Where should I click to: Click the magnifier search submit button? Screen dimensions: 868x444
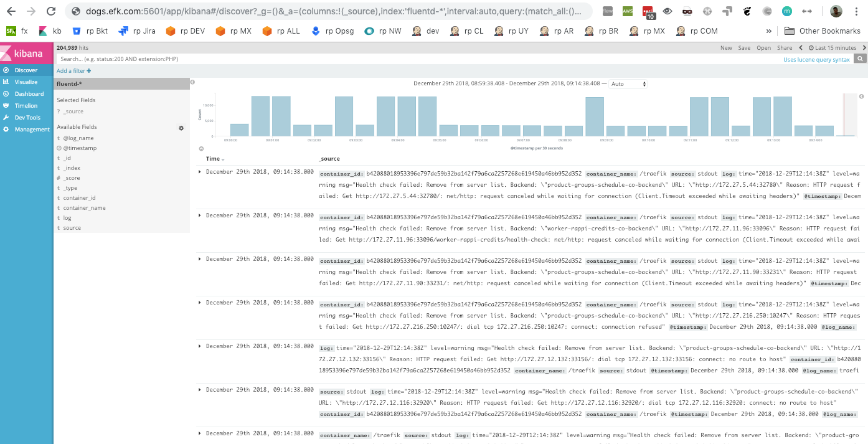click(x=860, y=59)
